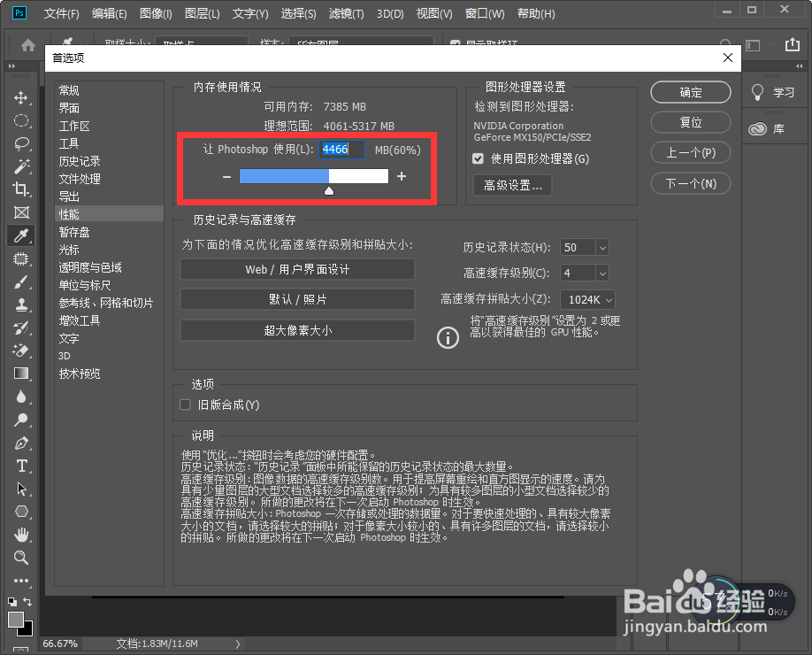Image resolution: width=812 pixels, height=655 pixels.
Task: Open the 文件(F) menu
Action: coord(62,13)
